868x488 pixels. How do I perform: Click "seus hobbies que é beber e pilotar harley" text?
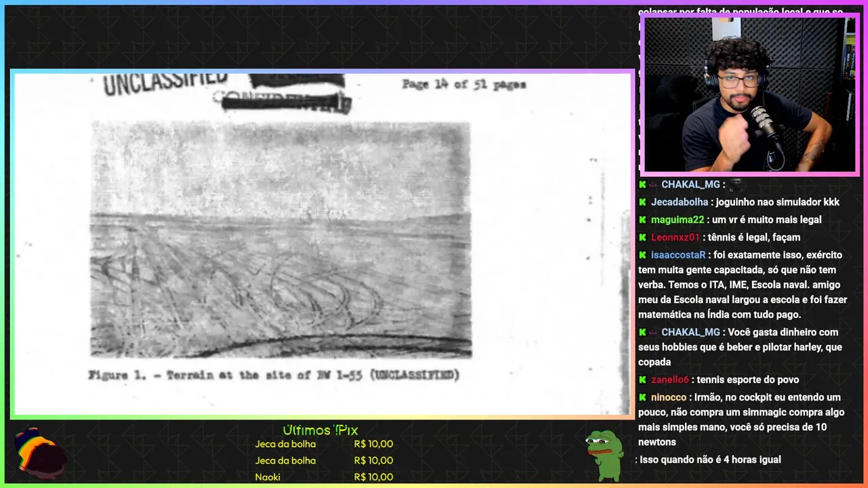click(731, 347)
